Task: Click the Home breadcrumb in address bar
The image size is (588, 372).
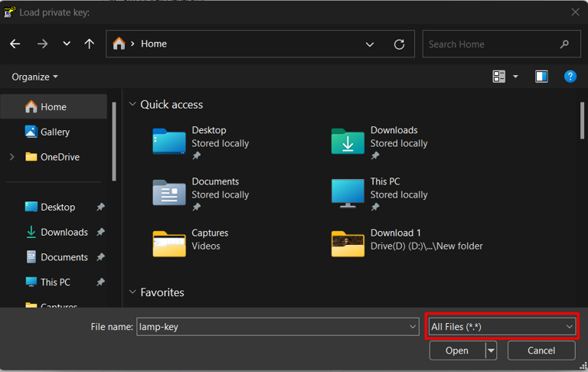Action: [x=154, y=44]
